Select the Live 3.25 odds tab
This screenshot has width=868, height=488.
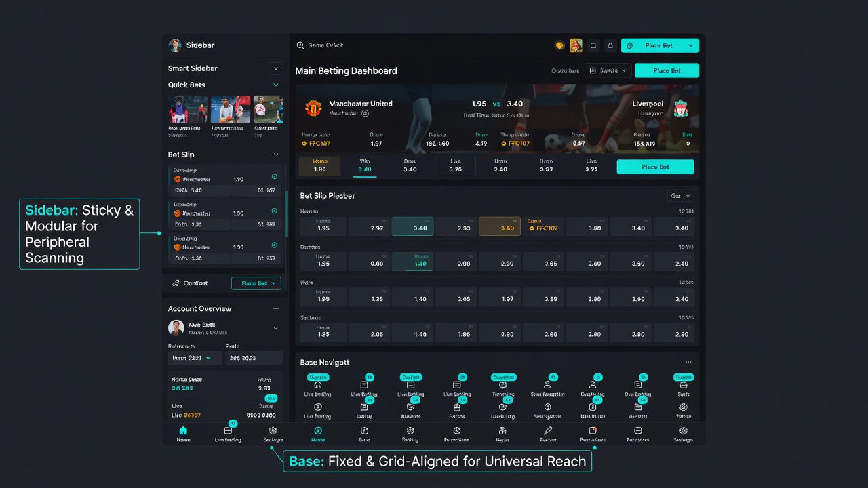(455, 166)
